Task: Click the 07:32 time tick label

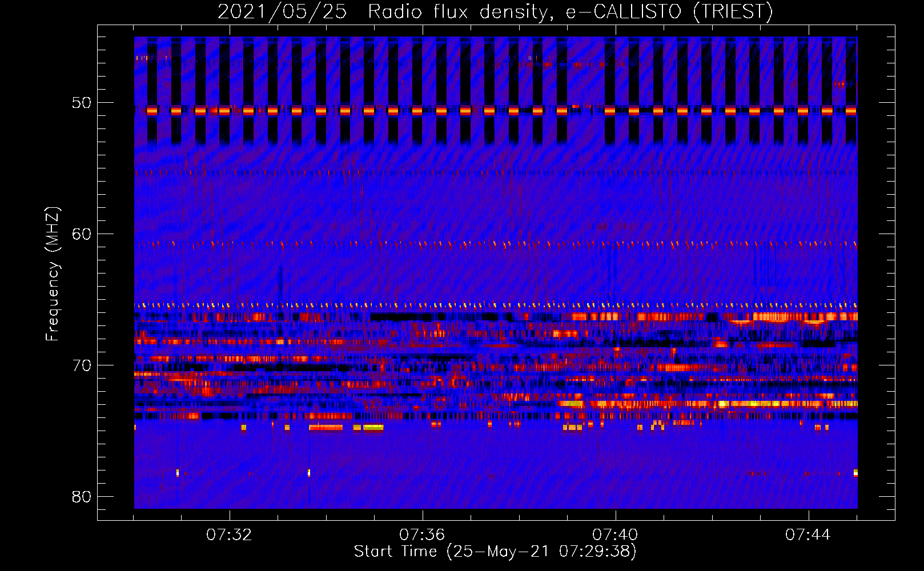Action: pos(229,534)
